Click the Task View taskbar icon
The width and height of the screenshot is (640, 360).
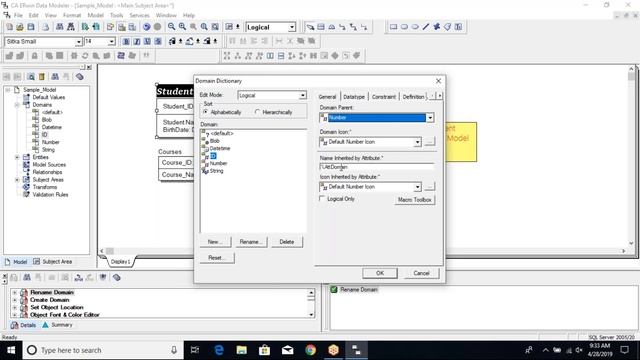(x=195, y=350)
